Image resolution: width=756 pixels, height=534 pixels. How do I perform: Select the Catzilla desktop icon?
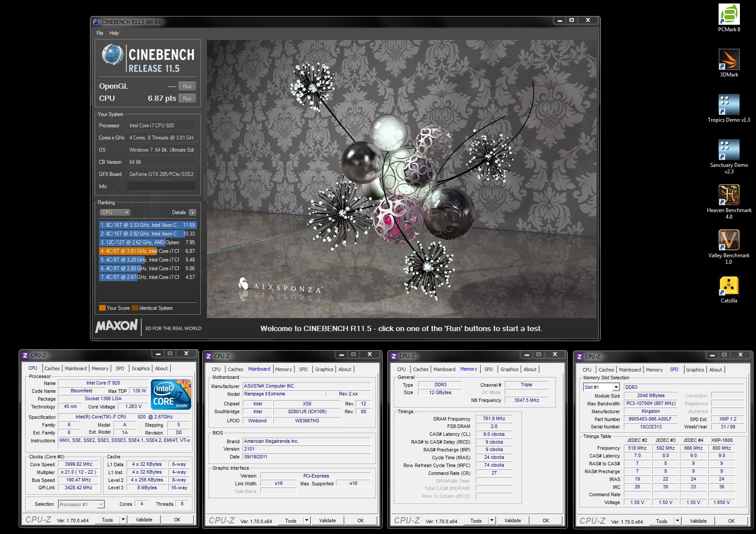729,289
